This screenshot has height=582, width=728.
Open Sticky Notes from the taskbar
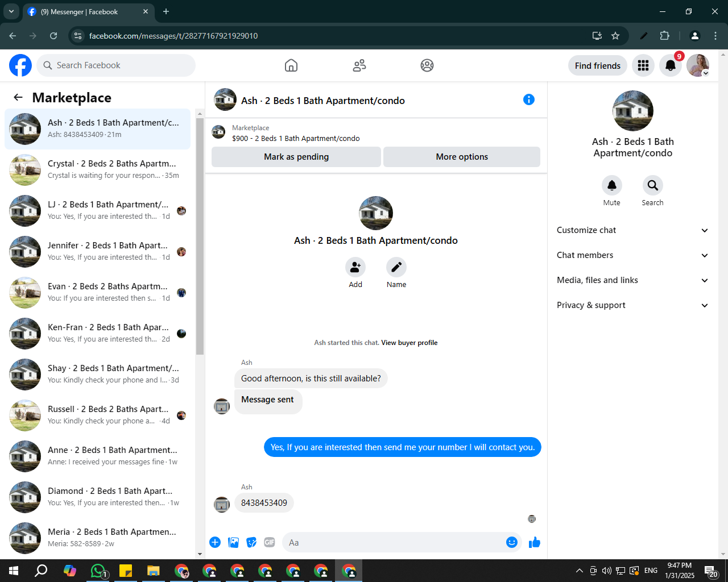pos(126,571)
